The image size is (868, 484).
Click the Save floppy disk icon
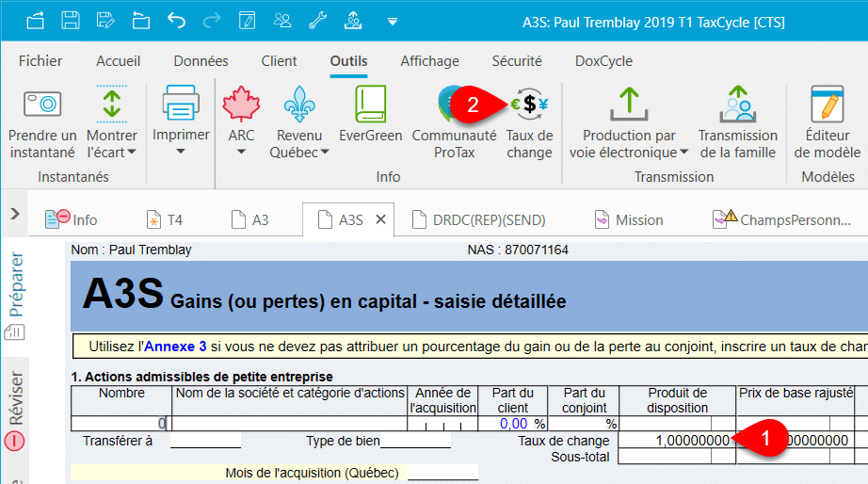click(x=71, y=22)
